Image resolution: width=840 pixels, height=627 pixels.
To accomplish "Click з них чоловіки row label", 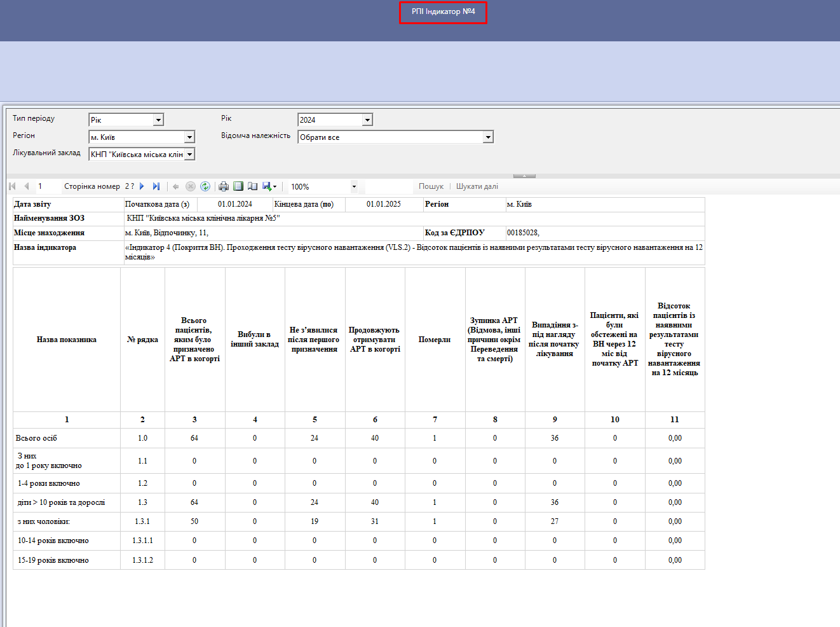I will 44,521.
